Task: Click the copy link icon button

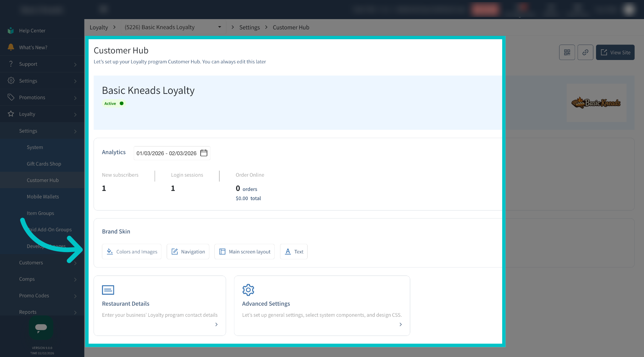Action: (x=585, y=52)
